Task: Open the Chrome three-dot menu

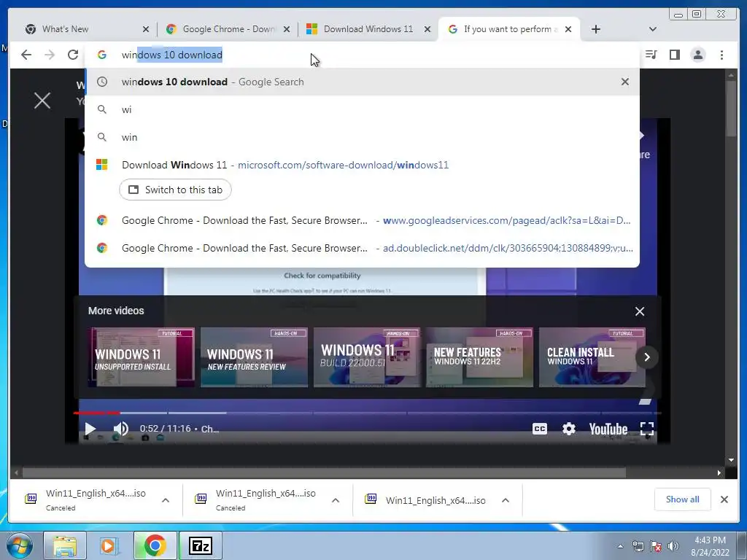Action: click(x=721, y=55)
